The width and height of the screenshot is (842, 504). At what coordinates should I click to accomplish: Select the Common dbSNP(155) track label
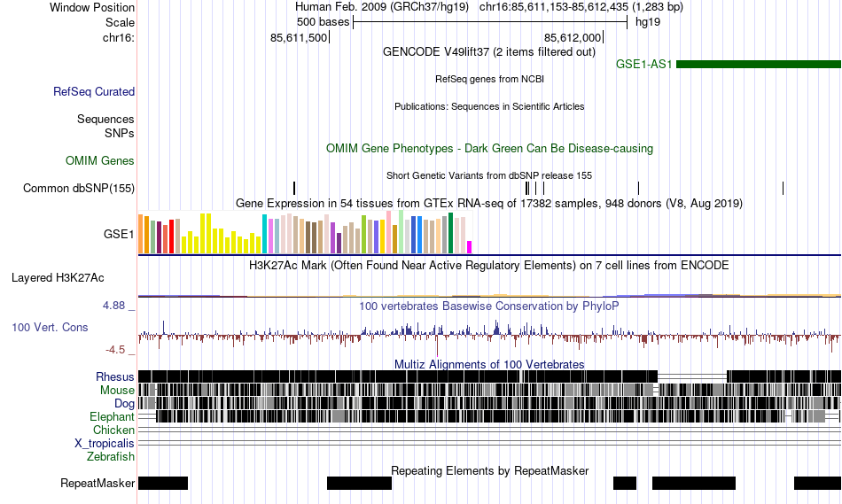point(79,189)
